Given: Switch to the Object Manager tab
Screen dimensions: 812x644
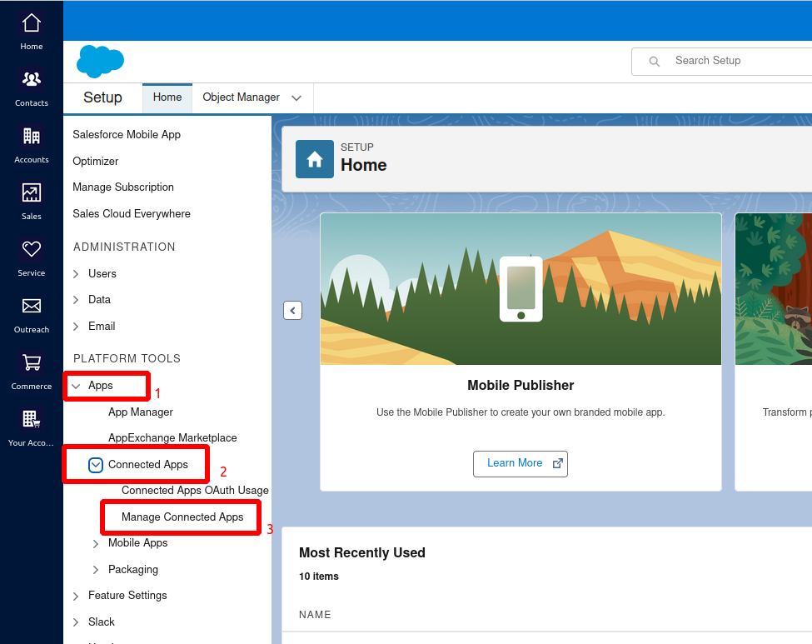Looking at the screenshot, I should point(241,97).
